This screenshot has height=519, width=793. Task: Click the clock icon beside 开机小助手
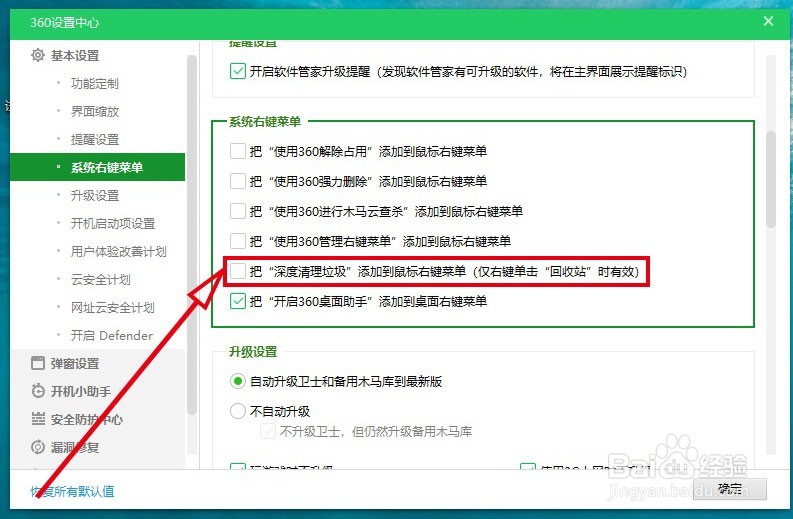pos(38,391)
